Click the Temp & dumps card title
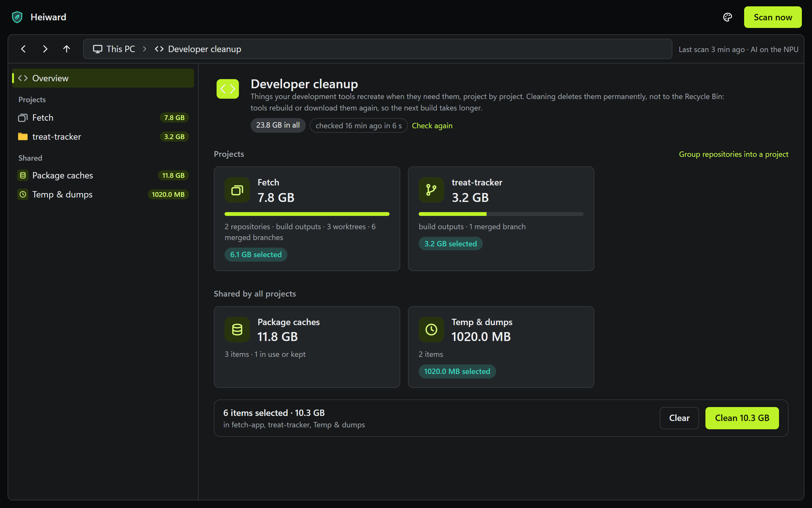 482,322
